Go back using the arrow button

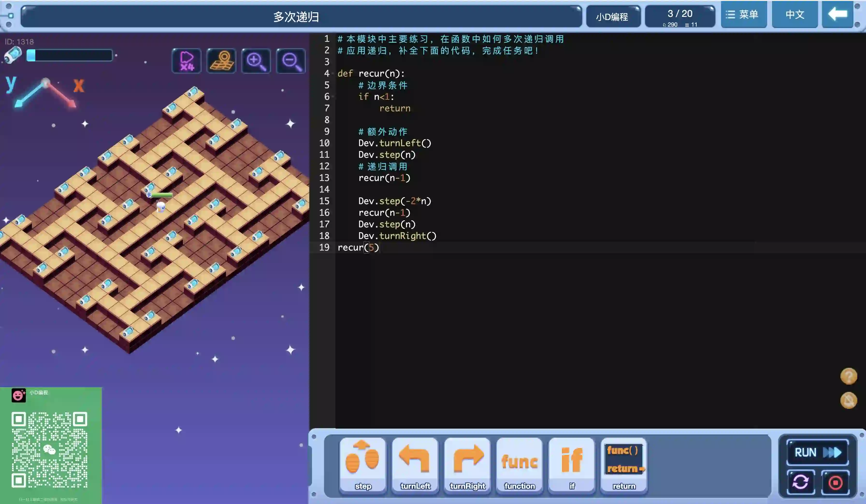(x=837, y=14)
